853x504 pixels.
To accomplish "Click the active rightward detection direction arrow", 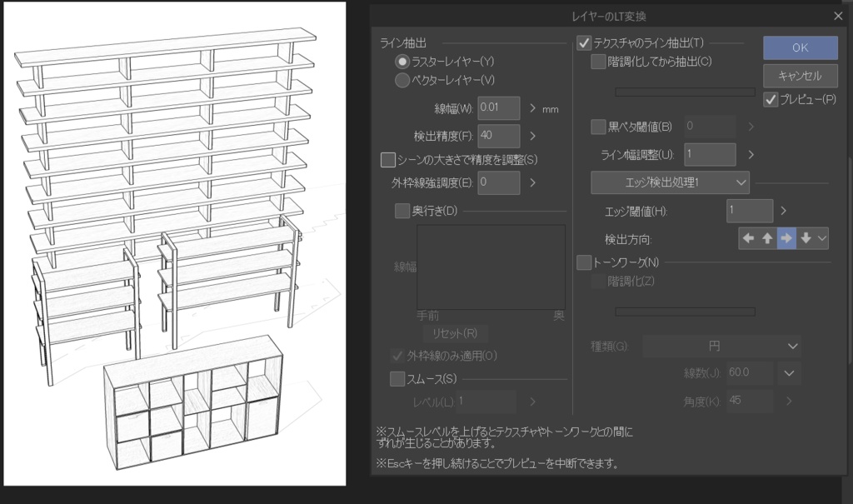I will tap(786, 238).
